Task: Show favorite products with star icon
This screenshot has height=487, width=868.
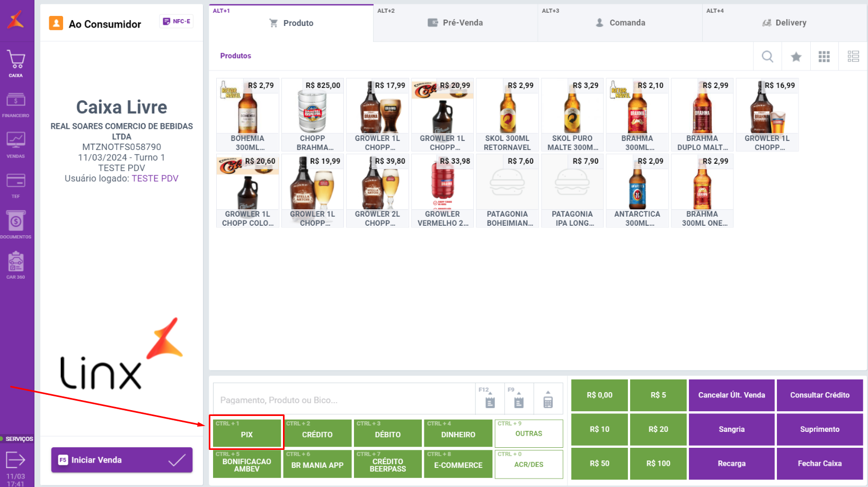Action: pos(796,56)
